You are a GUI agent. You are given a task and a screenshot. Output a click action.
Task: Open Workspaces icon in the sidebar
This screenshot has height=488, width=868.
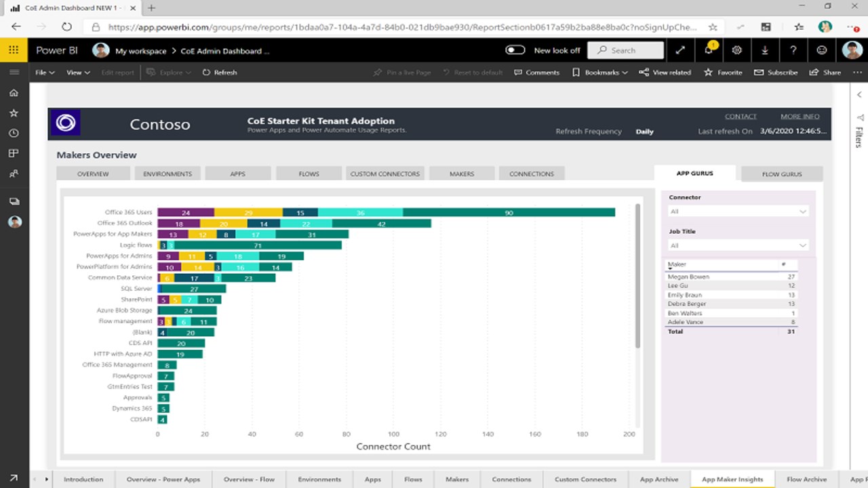(14, 201)
